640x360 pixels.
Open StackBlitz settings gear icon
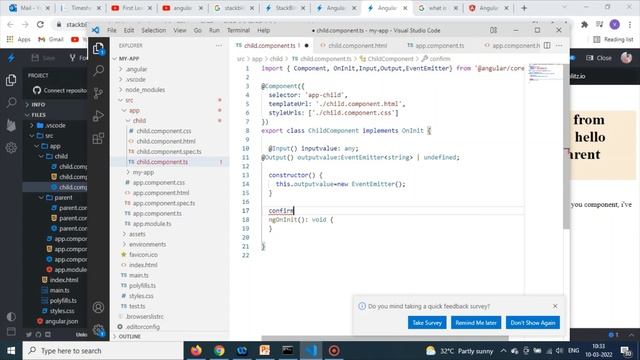[x=11, y=147]
